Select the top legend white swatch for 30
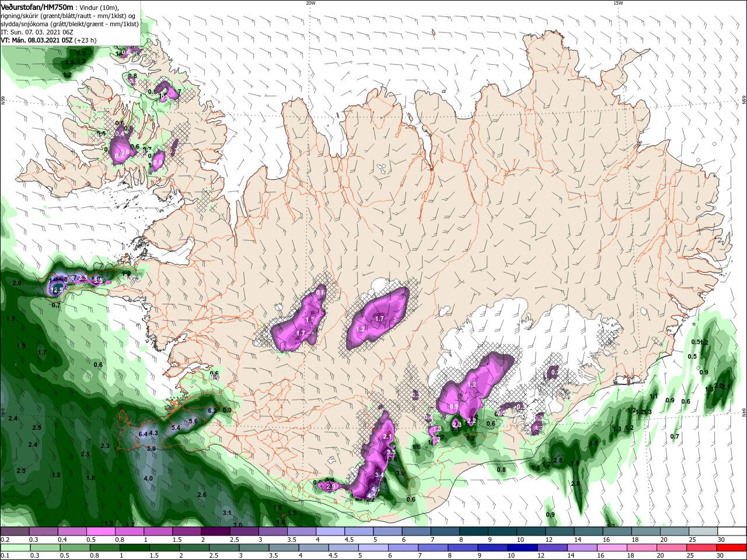Image resolution: width=747 pixels, height=560 pixels. [x=731, y=531]
